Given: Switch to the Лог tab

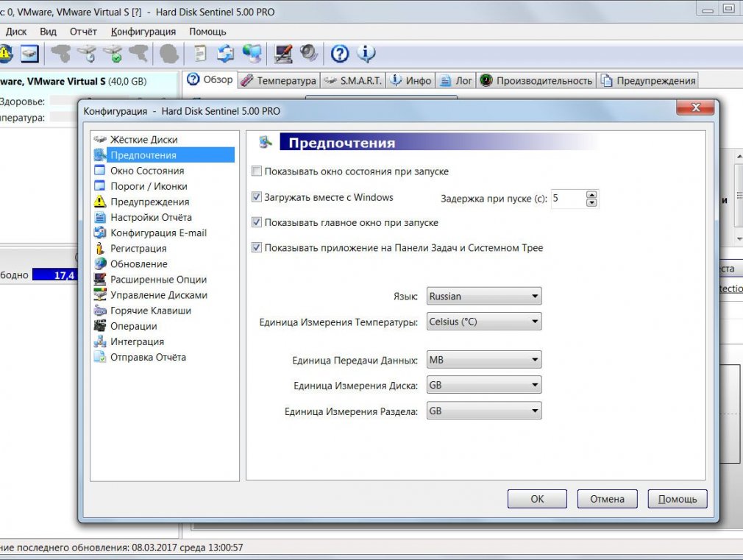Looking at the screenshot, I should (x=456, y=81).
